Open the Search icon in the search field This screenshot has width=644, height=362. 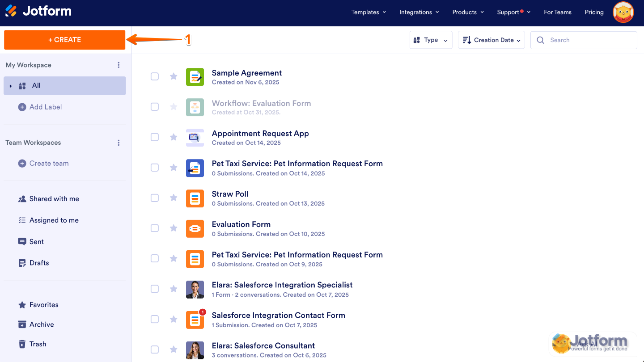point(540,40)
